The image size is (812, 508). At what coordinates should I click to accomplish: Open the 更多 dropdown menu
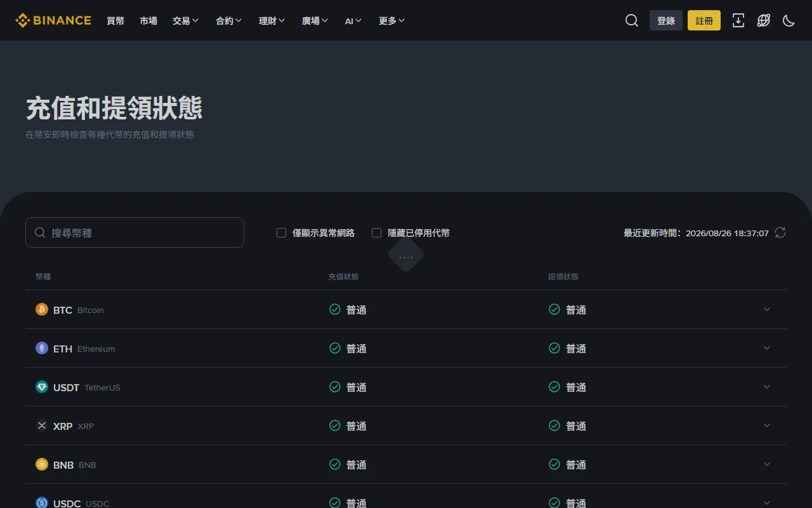coord(392,20)
